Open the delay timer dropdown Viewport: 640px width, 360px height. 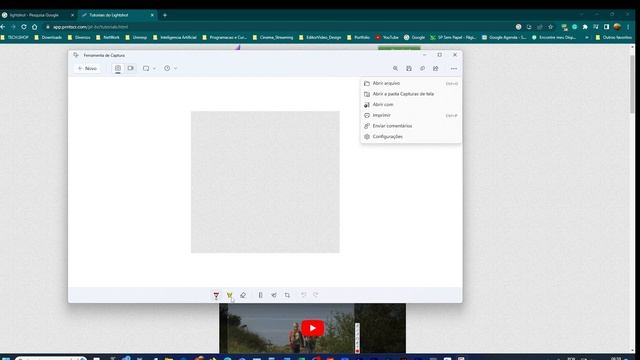click(170, 68)
